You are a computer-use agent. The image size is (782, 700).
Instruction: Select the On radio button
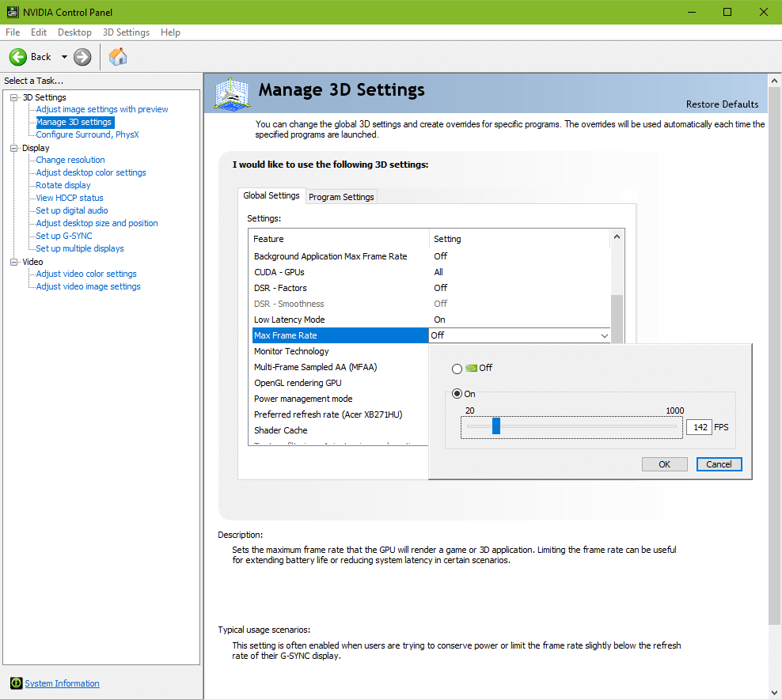(x=457, y=394)
